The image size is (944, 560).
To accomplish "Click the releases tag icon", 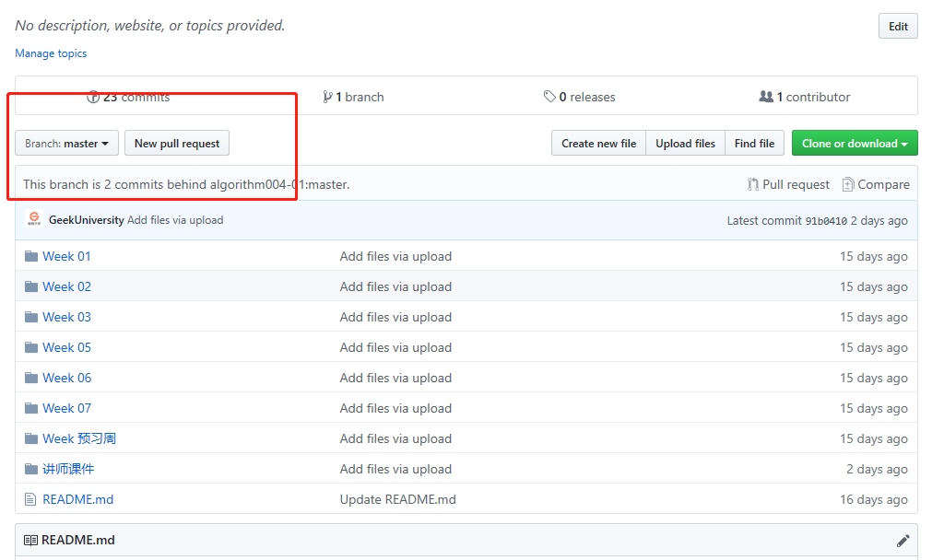I will [x=549, y=97].
